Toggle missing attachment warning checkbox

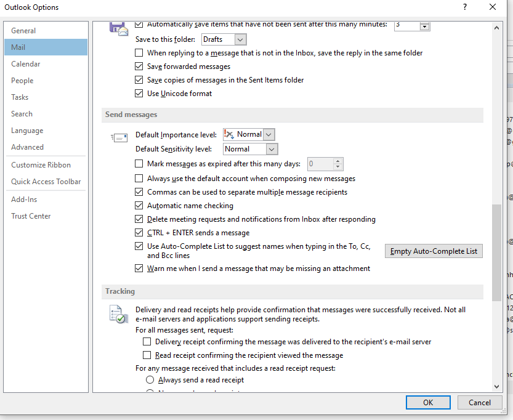point(139,269)
